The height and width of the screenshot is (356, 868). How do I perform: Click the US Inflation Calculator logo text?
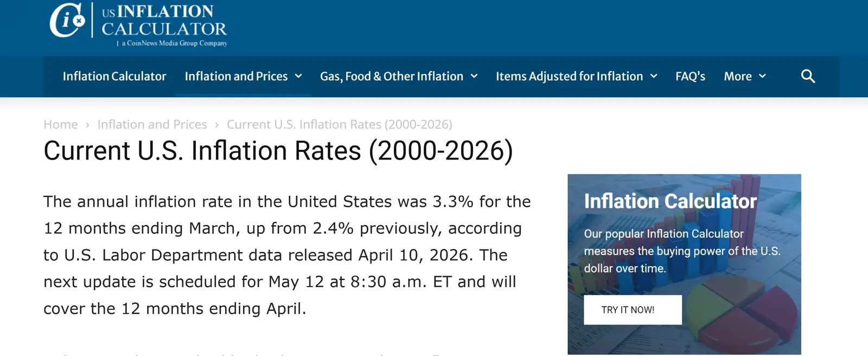point(164,21)
